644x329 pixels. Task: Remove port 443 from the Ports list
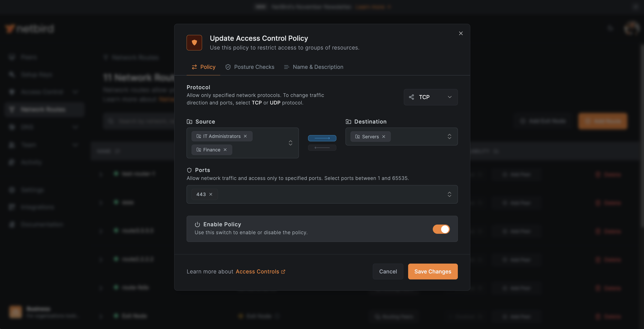[x=211, y=194]
